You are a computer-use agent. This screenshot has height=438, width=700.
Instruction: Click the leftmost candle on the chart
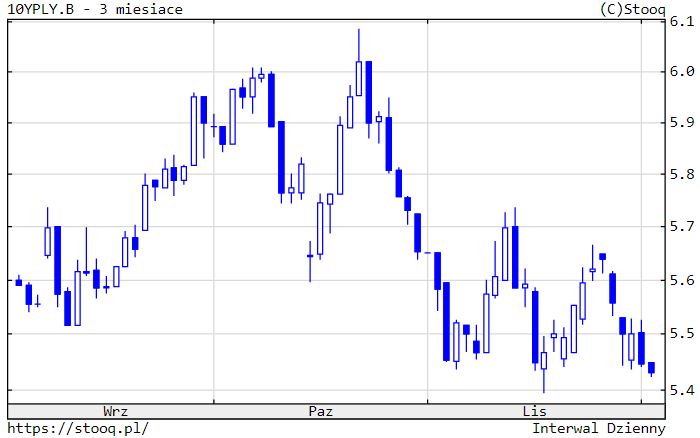click(18, 282)
